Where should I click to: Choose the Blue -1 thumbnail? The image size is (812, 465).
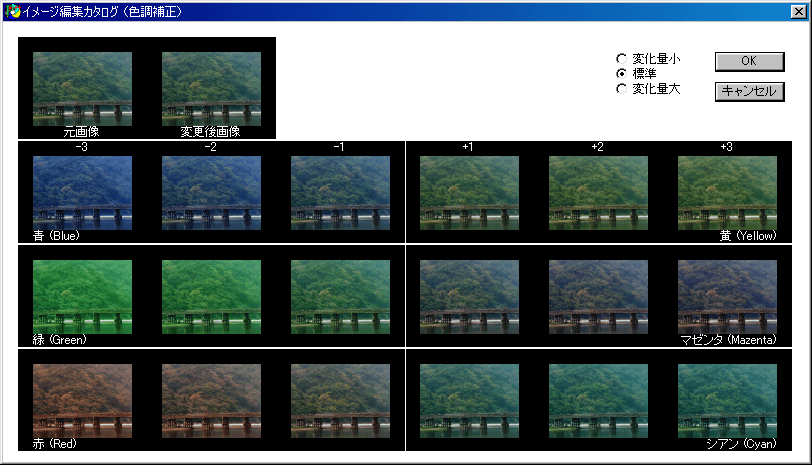coord(340,193)
